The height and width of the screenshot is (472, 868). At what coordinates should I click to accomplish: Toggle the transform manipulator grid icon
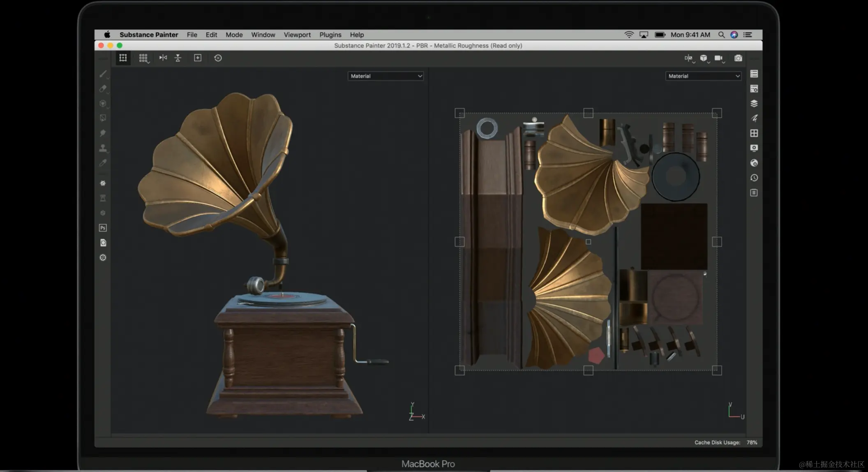pos(123,58)
